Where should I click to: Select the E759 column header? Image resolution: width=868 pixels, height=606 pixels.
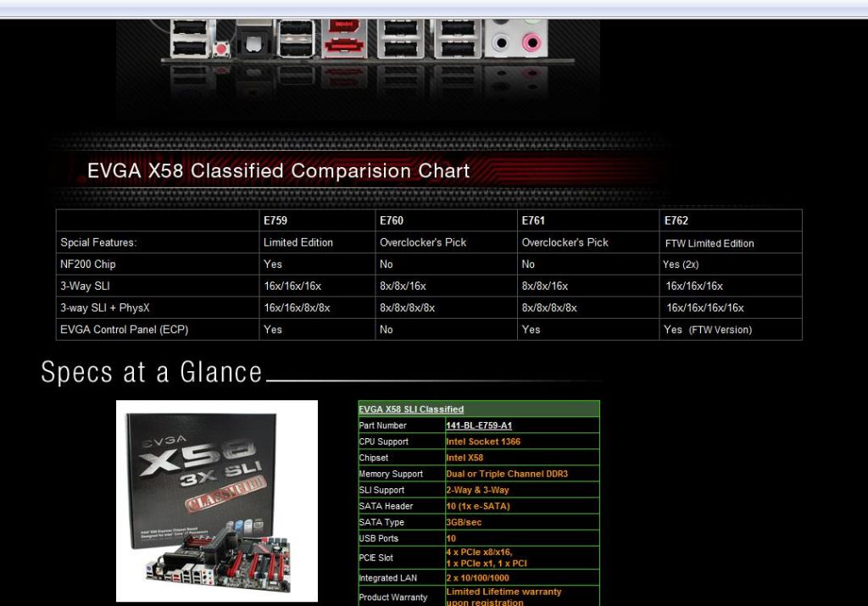click(275, 220)
